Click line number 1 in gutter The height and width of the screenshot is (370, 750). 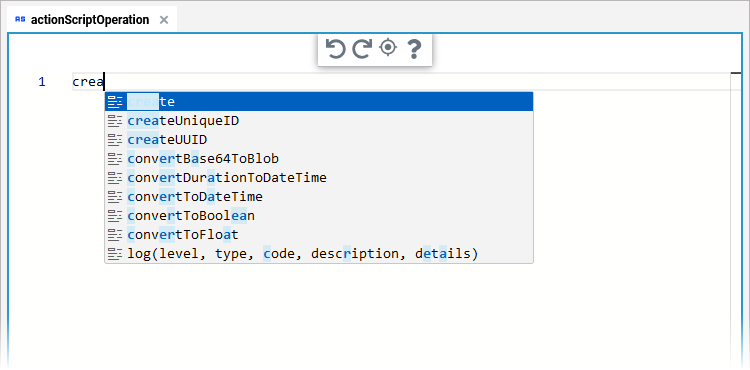click(42, 82)
